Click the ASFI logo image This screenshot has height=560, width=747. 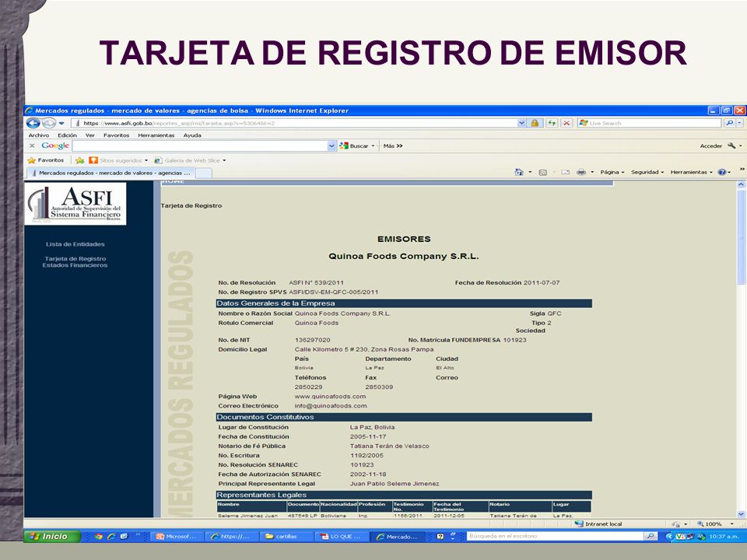pyautogui.click(x=75, y=204)
